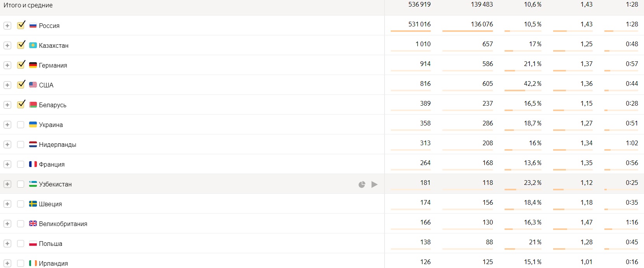Expand the Россия row
This screenshot has width=644, height=268.
(7, 26)
